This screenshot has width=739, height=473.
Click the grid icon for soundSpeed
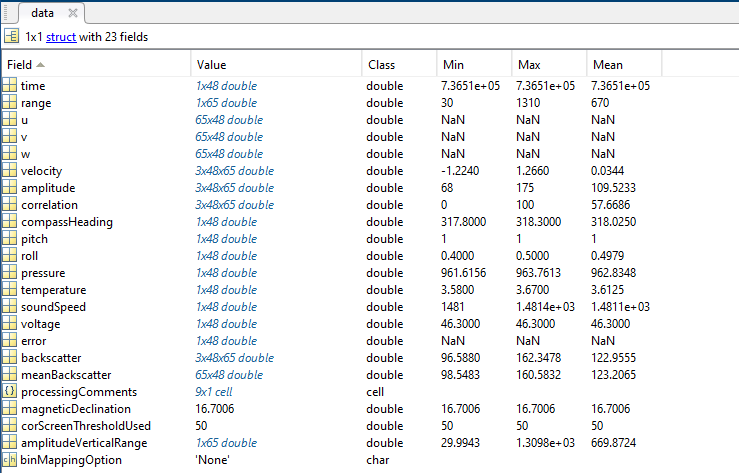pos(9,306)
